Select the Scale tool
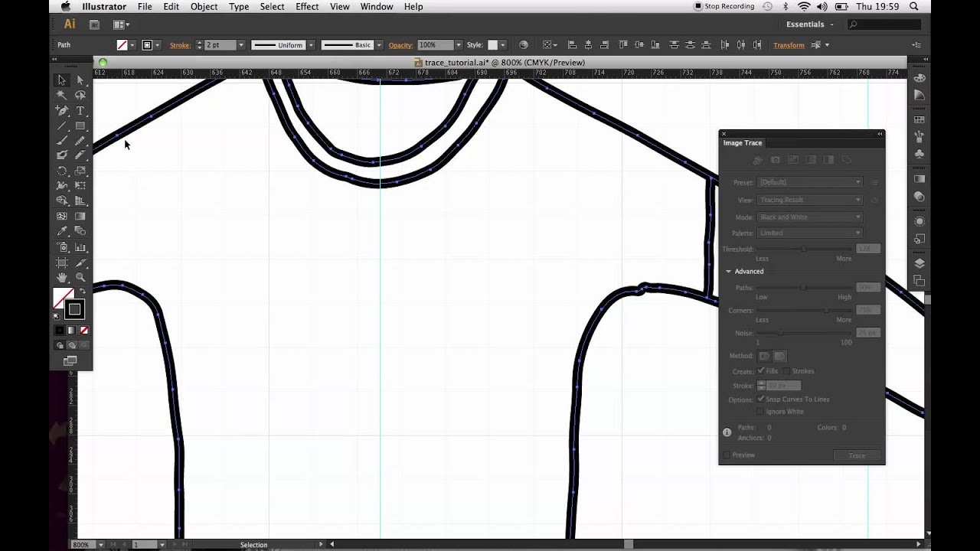Viewport: 980px width, 551px height. click(80, 171)
